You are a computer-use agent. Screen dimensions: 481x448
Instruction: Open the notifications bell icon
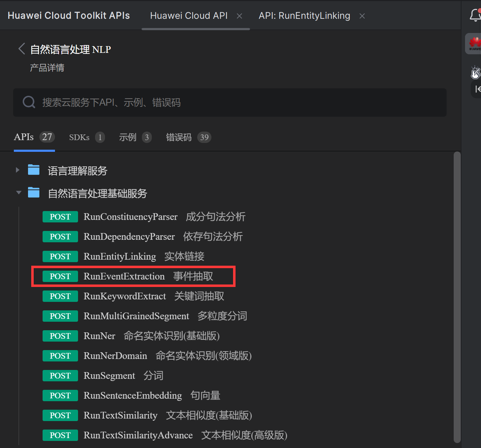[x=475, y=15]
